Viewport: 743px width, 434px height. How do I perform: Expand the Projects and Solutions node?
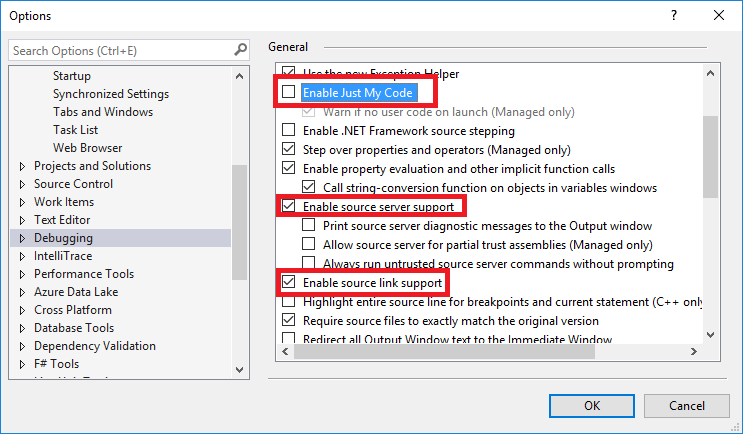click(23, 166)
